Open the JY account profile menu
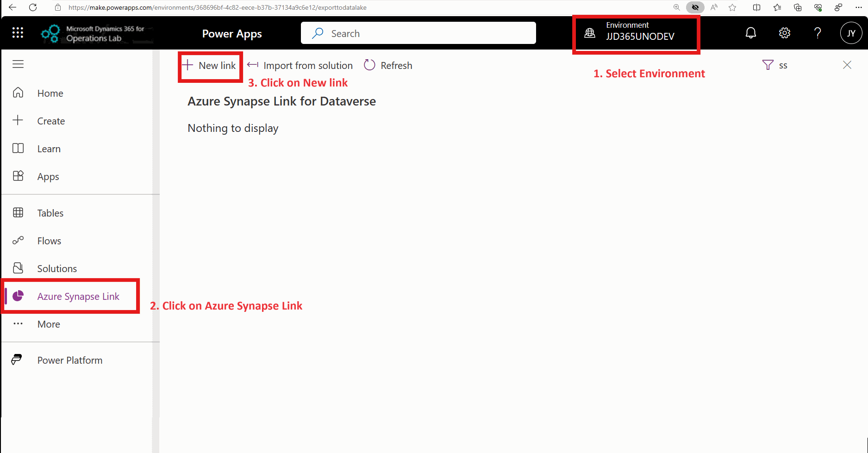868x453 pixels. (x=851, y=33)
